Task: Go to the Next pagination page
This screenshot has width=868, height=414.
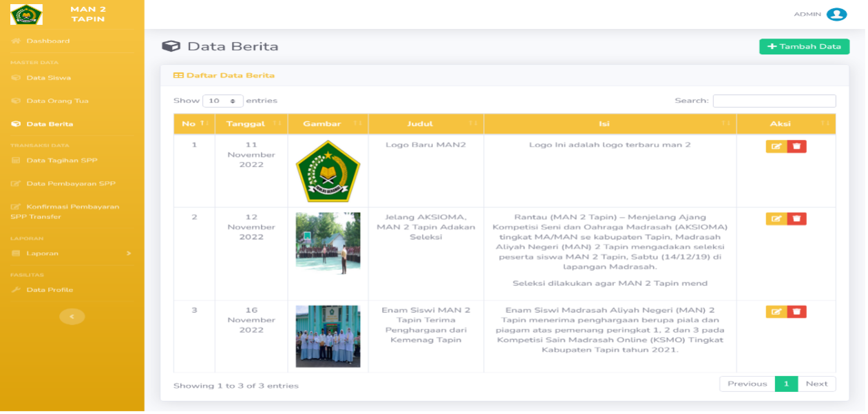Action: 816,384
